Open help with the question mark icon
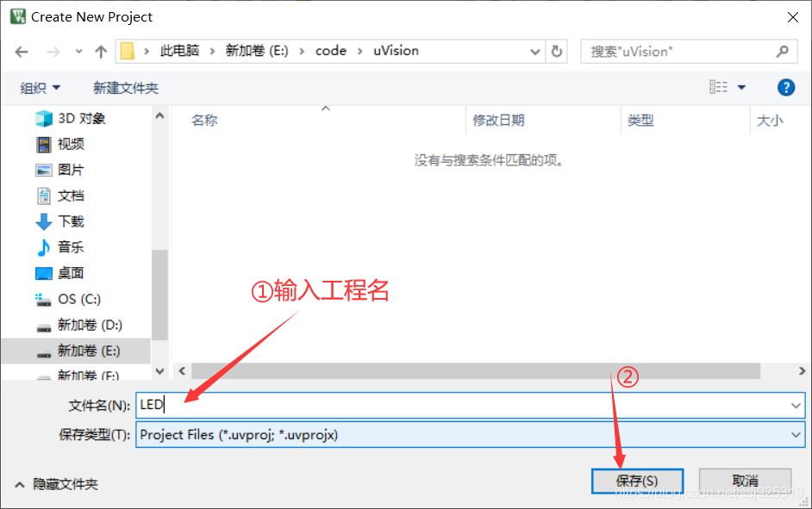The width and height of the screenshot is (812, 509). pyautogui.click(x=785, y=88)
